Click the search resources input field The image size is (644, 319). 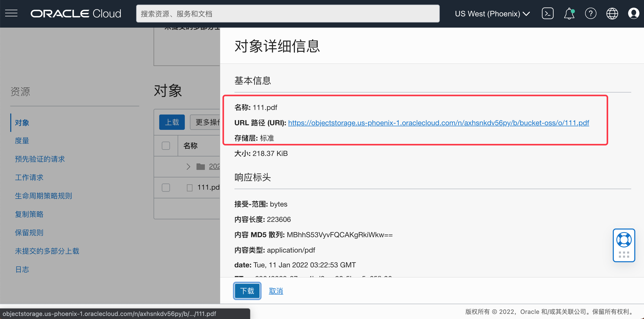(288, 14)
